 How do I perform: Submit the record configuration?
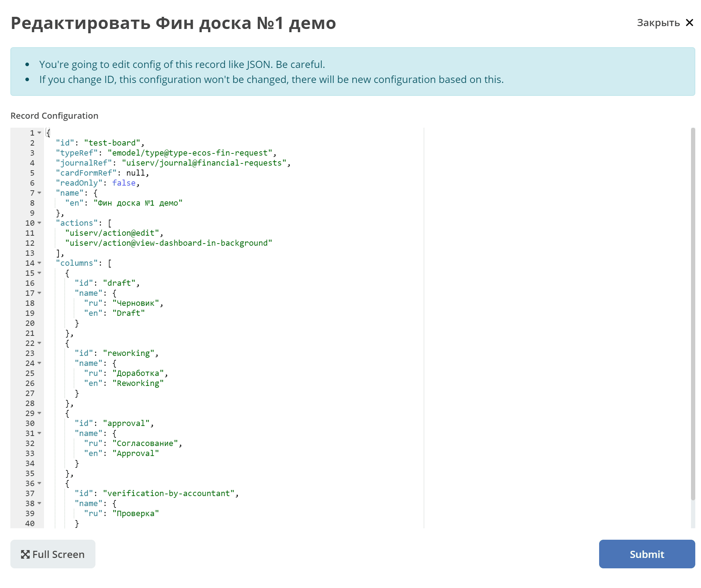click(x=647, y=554)
